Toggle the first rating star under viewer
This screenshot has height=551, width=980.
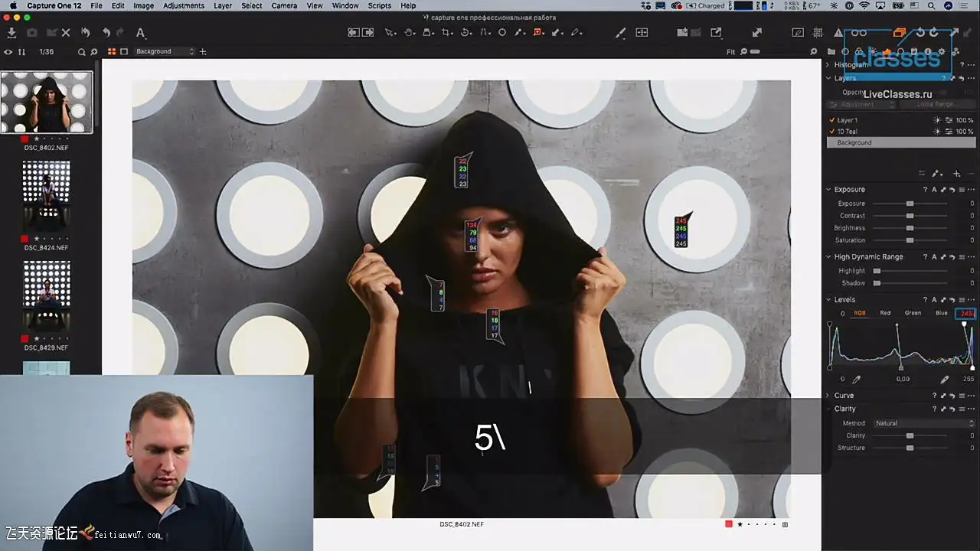[x=740, y=524]
